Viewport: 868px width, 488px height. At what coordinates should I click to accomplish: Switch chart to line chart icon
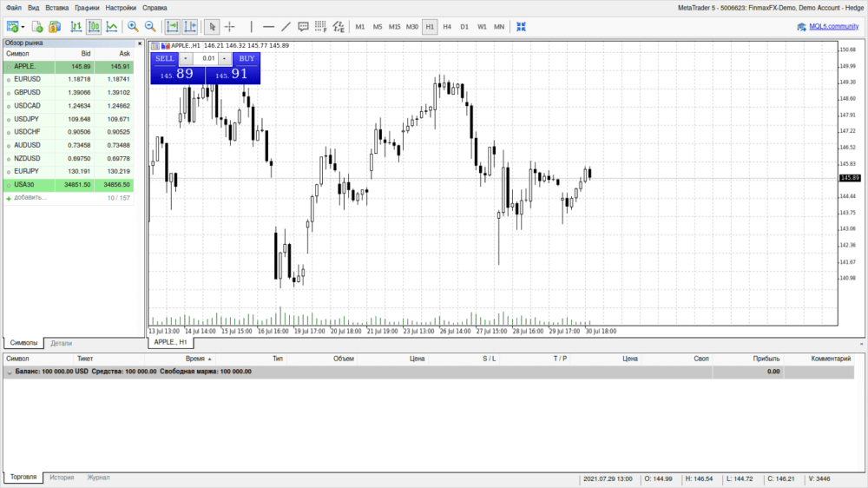[111, 27]
